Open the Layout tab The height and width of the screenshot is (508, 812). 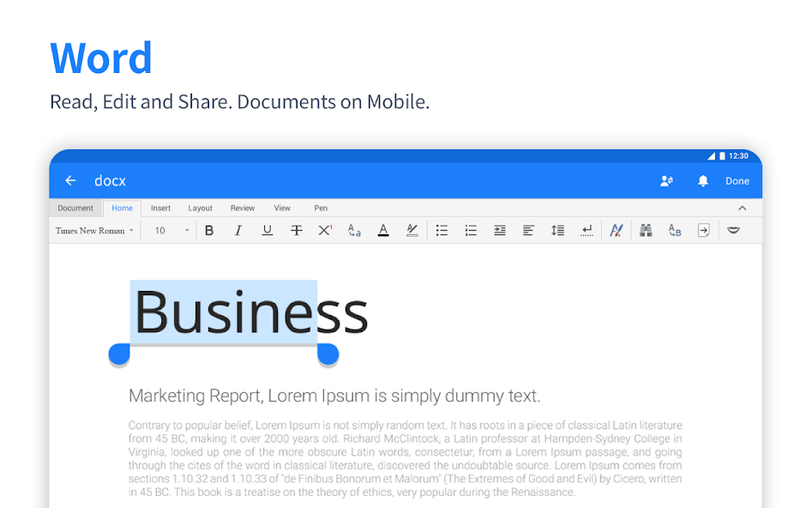[201, 209]
